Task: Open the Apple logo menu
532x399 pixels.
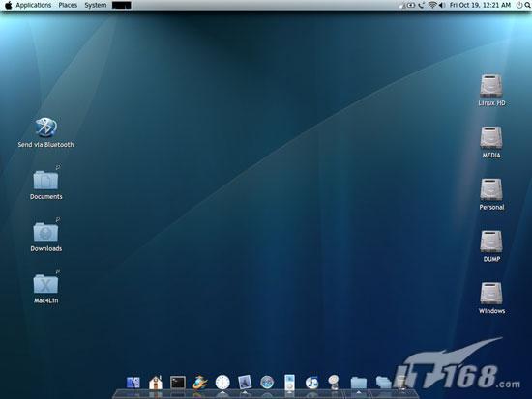Action: click(8, 5)
